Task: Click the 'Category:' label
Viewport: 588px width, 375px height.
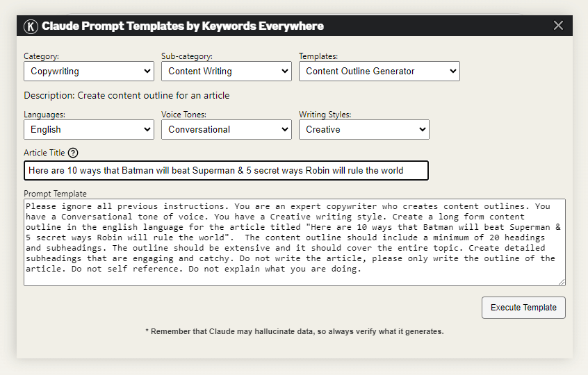Action: coord(41,56)
